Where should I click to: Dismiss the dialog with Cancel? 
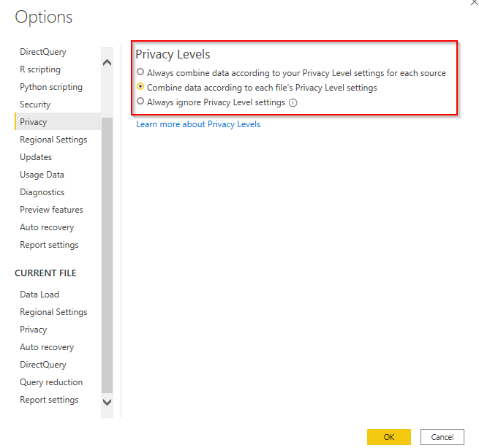(x=442, y=437)
